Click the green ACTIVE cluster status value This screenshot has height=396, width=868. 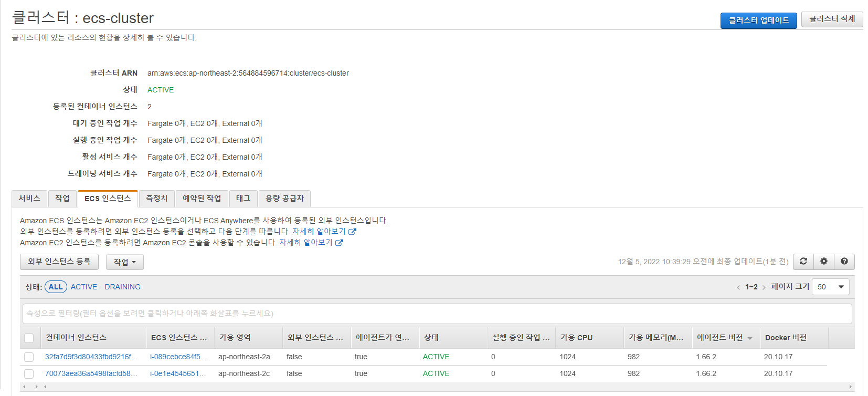(161, 90)
